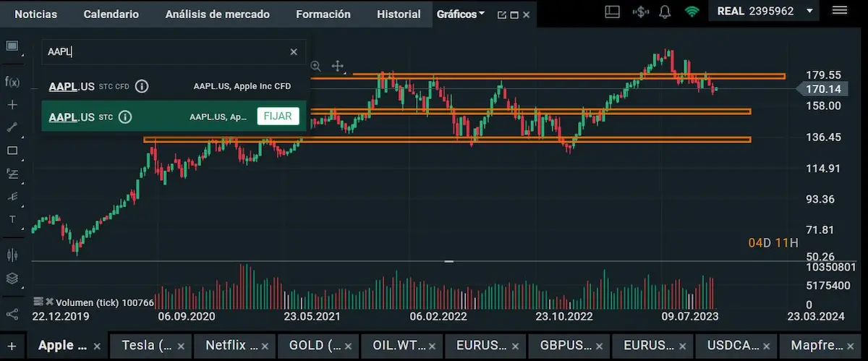Change chart type with candlestick icon
This screenshot has width=868, height=361.
click(12, 255)
